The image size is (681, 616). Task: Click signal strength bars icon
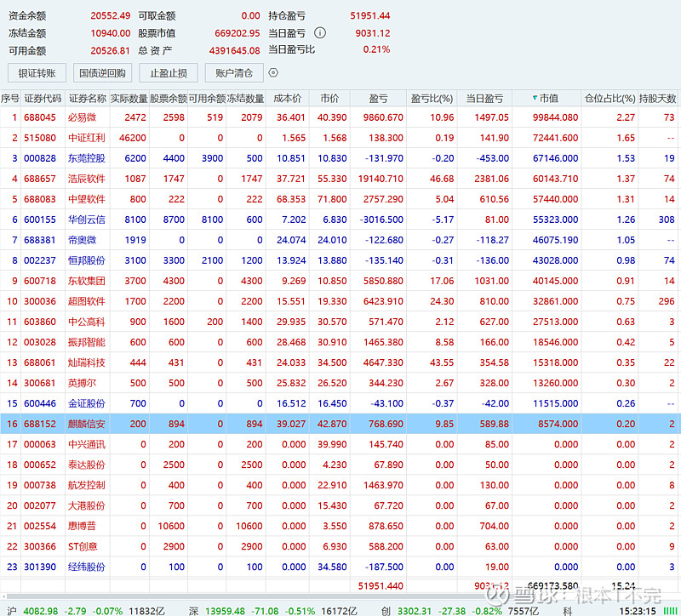point(670,611)
